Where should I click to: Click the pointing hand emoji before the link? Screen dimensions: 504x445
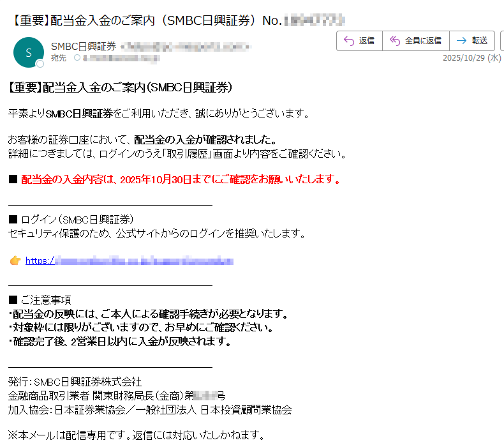tap(15, 260)
